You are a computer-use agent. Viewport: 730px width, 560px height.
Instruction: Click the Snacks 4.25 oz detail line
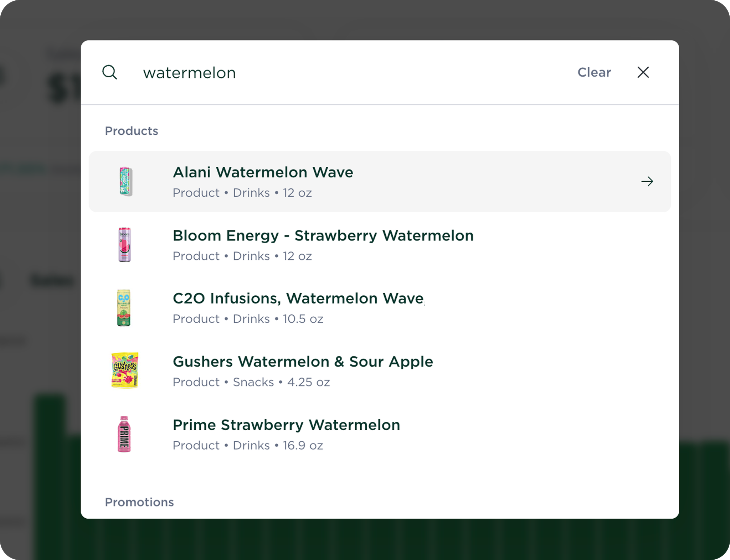click(x=251, y=382)
